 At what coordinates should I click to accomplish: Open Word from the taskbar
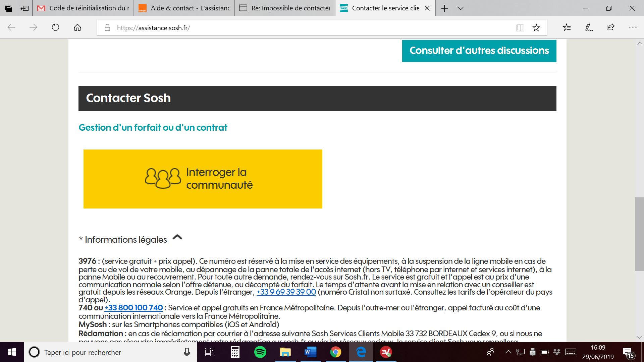point(311,352)
